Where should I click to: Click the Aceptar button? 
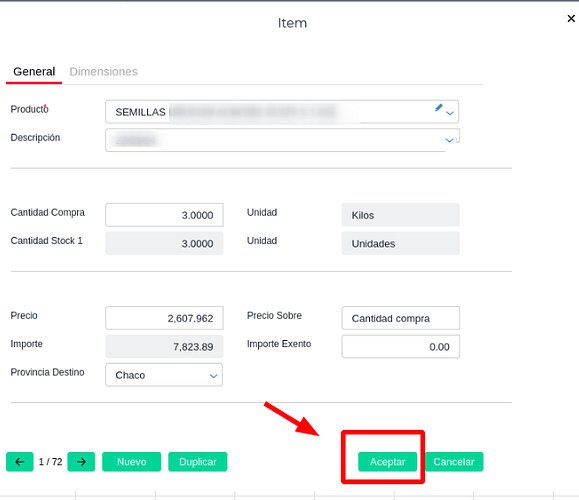[387, 462]
